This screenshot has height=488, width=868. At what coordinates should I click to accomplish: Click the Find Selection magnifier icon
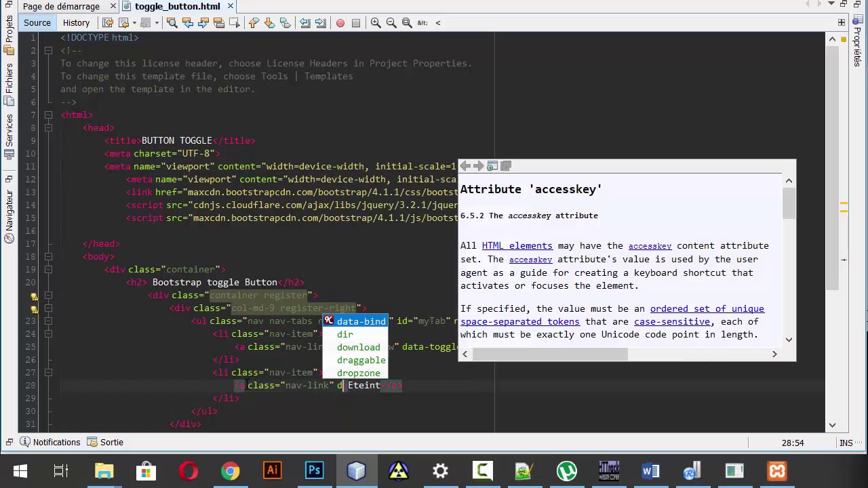pos(172,22)
